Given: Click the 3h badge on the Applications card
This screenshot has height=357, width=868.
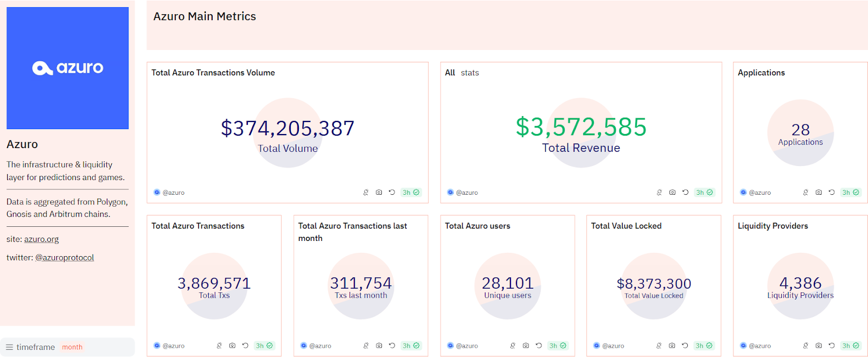Looking at the screenshot, I should [851, 193].
